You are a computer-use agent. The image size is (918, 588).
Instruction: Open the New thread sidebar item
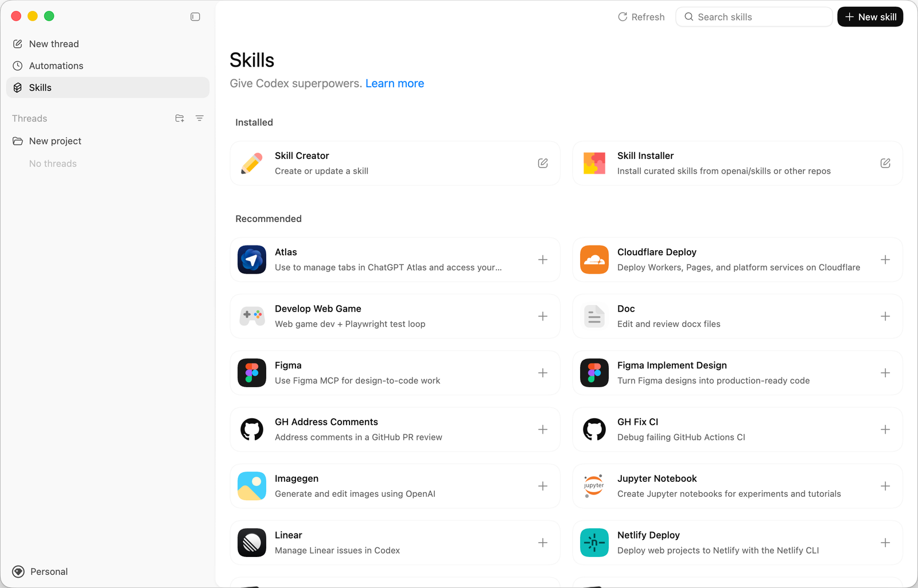[x=54, y=44]
